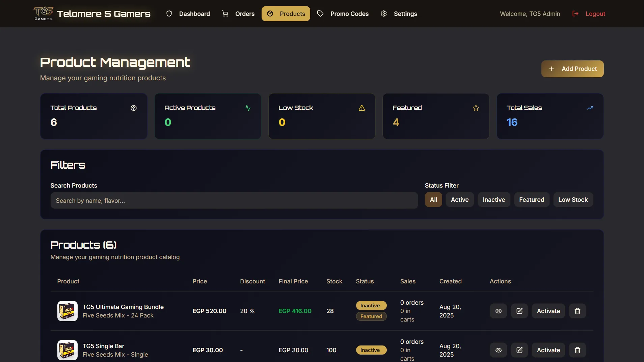This screenshot has height=362, width=644.
Task: Log out using the Logout link
Action: click(589, 14)
